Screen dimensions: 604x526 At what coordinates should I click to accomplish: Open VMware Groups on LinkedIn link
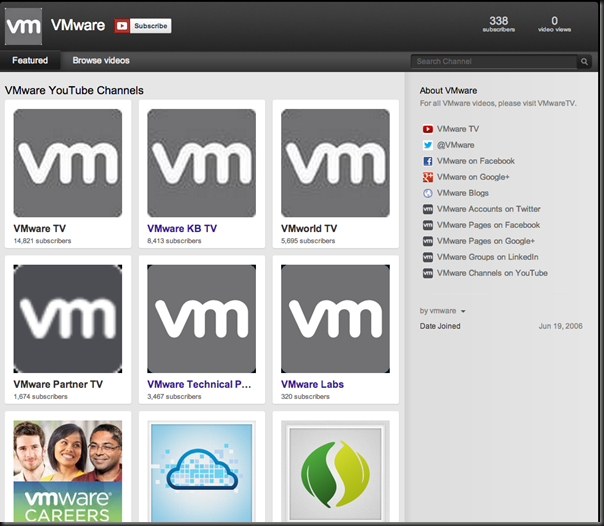pos(488,257)
